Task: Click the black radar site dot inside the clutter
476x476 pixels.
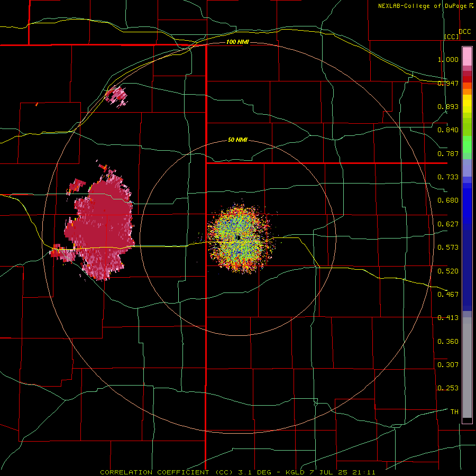Action: click(x=239, y=237)
